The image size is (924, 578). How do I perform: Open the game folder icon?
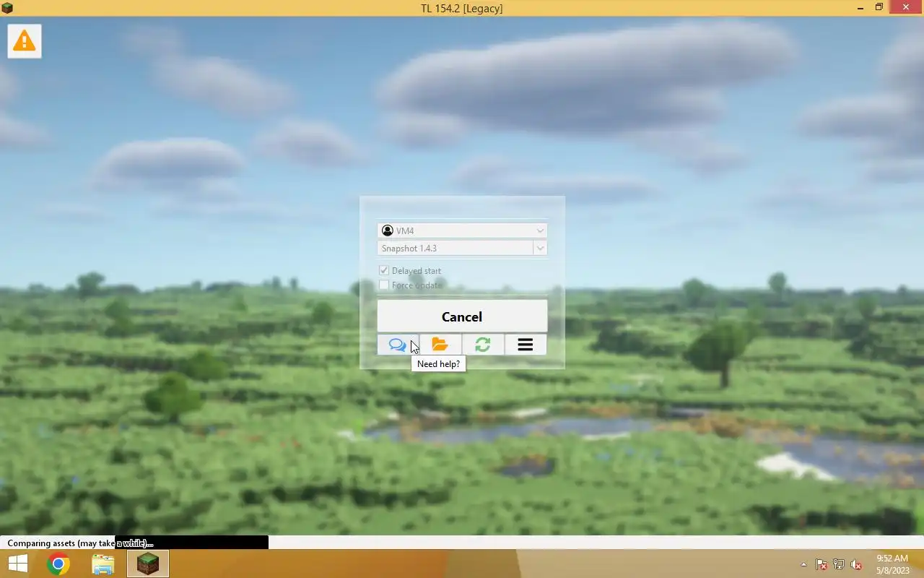(x=440, y=345)
